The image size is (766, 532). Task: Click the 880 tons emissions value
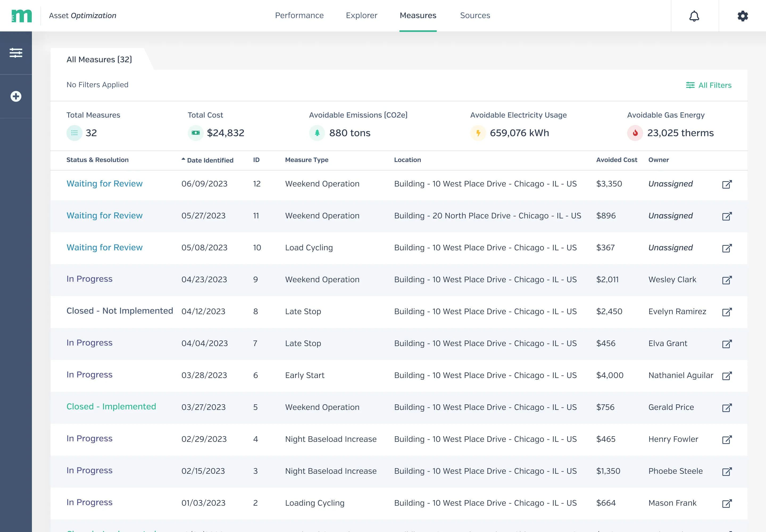(x=350, y=133)
